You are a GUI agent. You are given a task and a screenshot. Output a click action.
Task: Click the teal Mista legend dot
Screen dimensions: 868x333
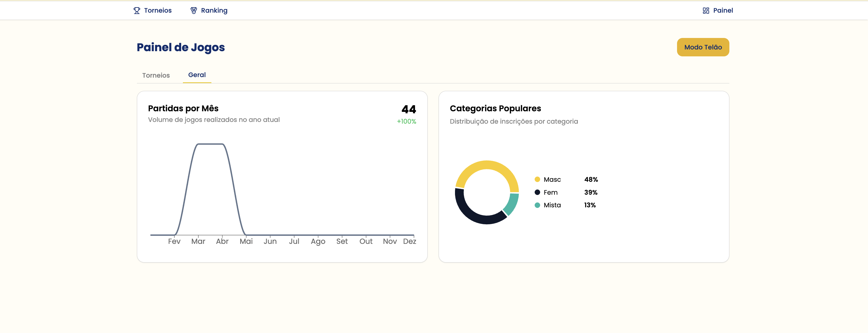pos(537,205)
